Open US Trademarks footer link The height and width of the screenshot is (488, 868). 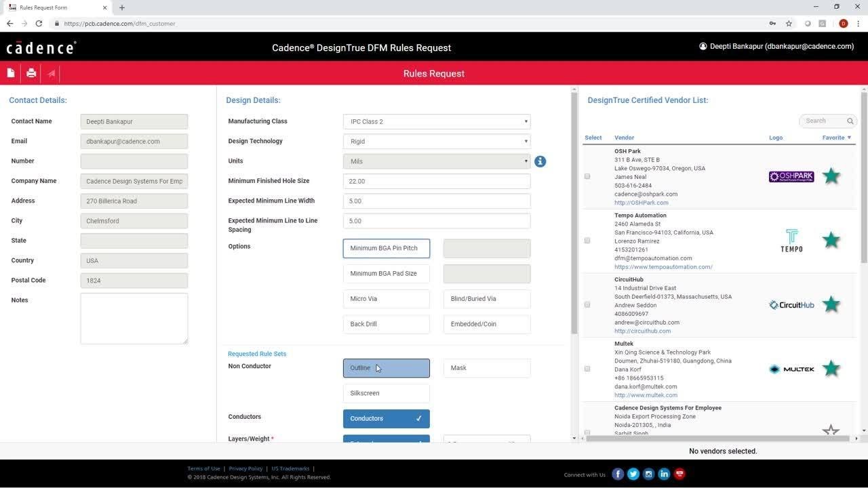(290, 468)
